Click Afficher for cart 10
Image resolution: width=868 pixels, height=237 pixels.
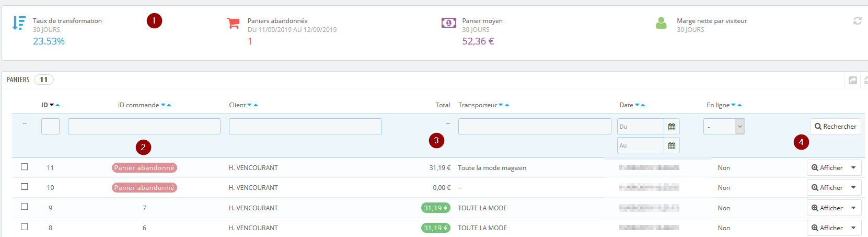[827, 188]
